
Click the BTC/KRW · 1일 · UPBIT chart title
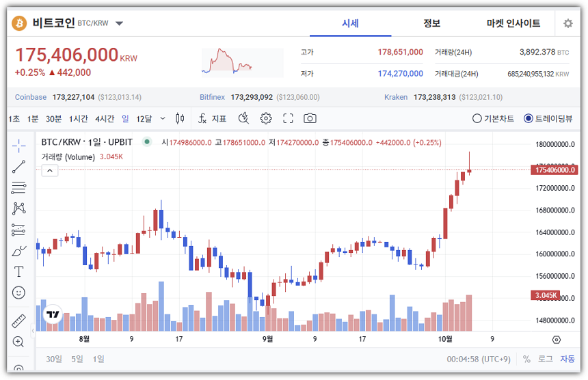click(87, 142)
